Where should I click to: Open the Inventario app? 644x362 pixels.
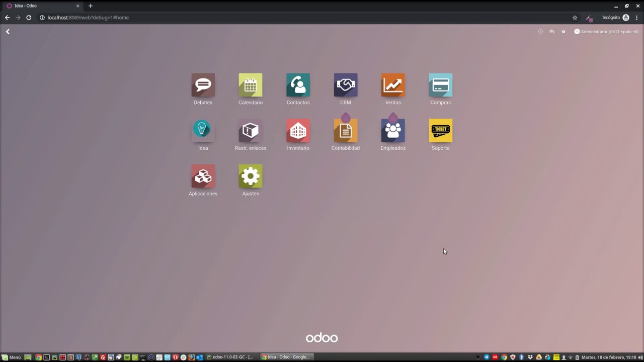point(298,135)
